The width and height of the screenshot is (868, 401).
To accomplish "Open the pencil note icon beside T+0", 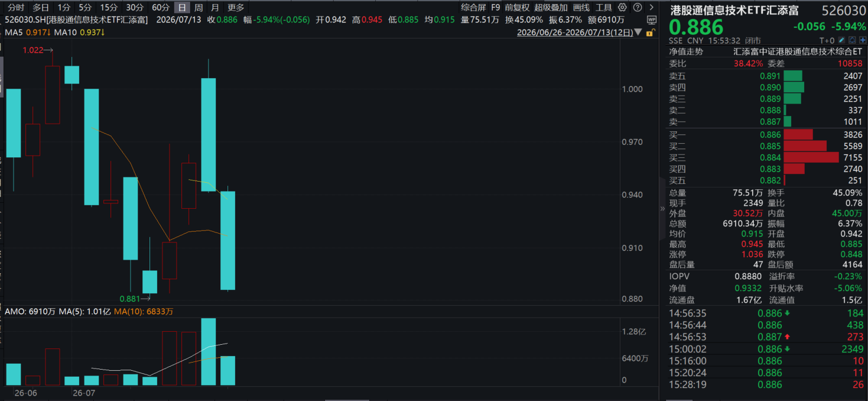I will [x=841, y=40].
